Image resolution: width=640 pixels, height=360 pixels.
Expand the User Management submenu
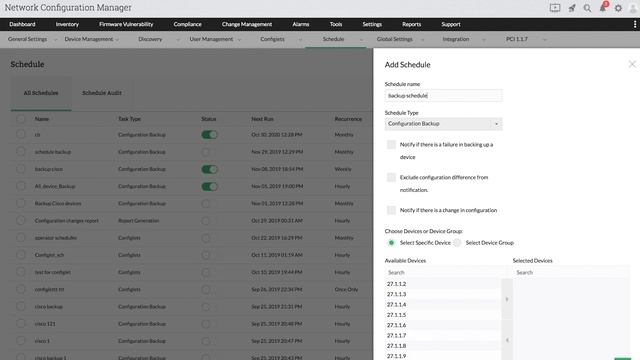pyautogui.click(x=239, y=40)
